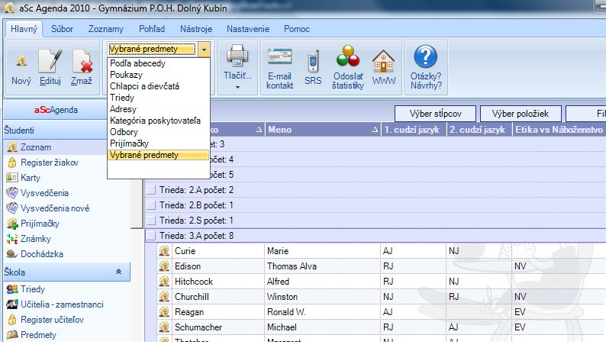Sort by Meno column header
This screenshot has width=606, height=364.
[322, 130]
